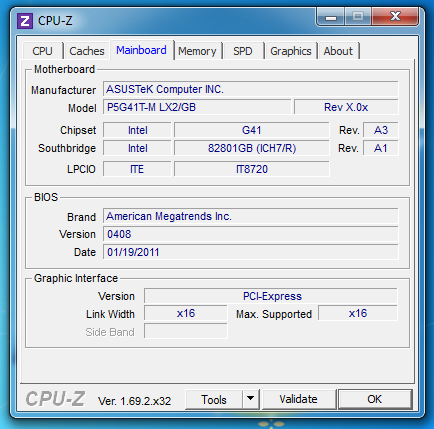Click the P5G41T-M LX2/GB model value
This screenshot has width=434, height=429.
point(197,107)
